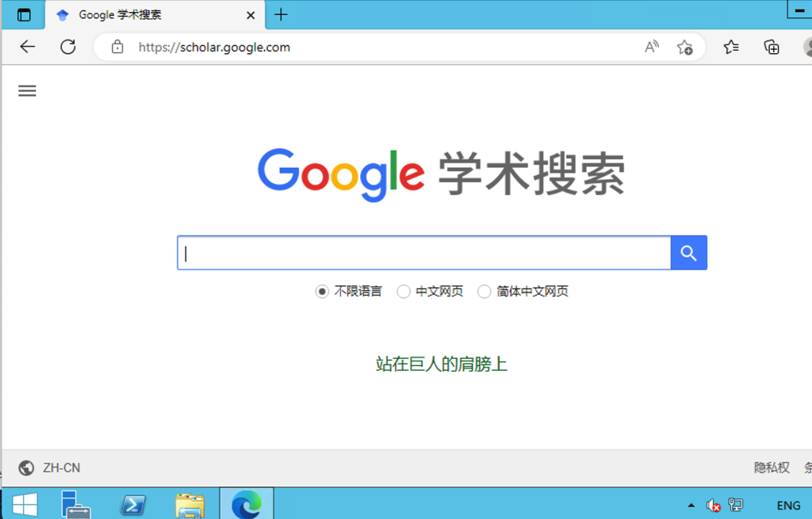Open the Favorites list

coord(731,47)
